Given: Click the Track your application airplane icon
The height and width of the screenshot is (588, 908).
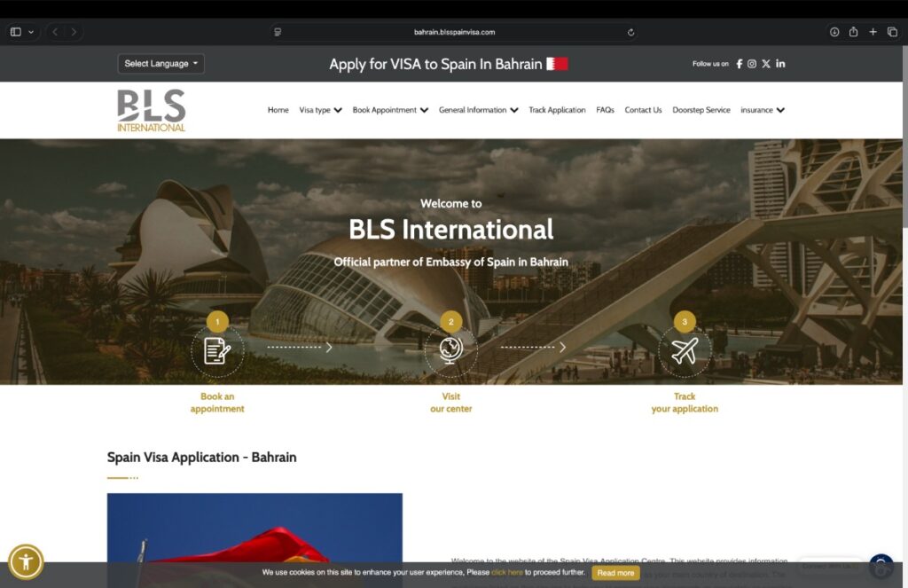Looking at the screenshot, I should (685, 350).
